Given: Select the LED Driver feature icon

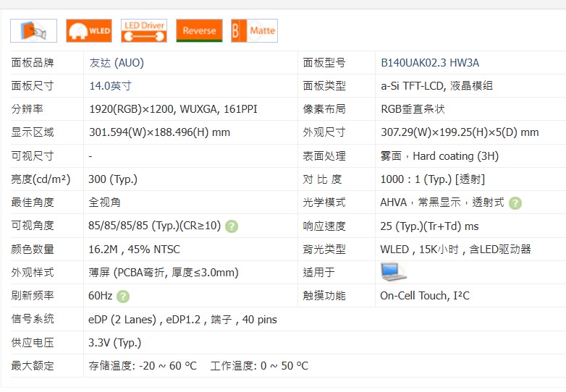Looking at the screenshot, I should click(x=144, y=30).
